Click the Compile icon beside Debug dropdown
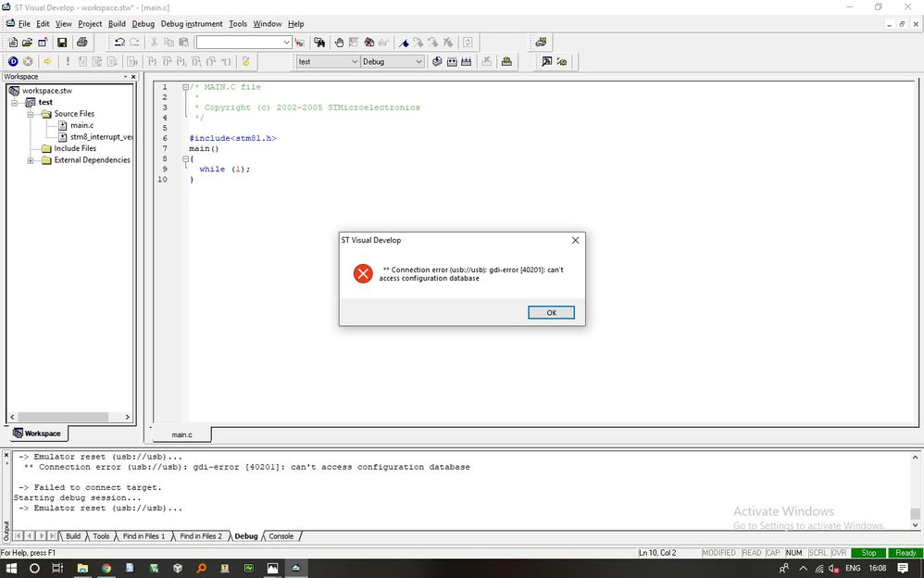The image size is (924, 578). click(437, 61)
